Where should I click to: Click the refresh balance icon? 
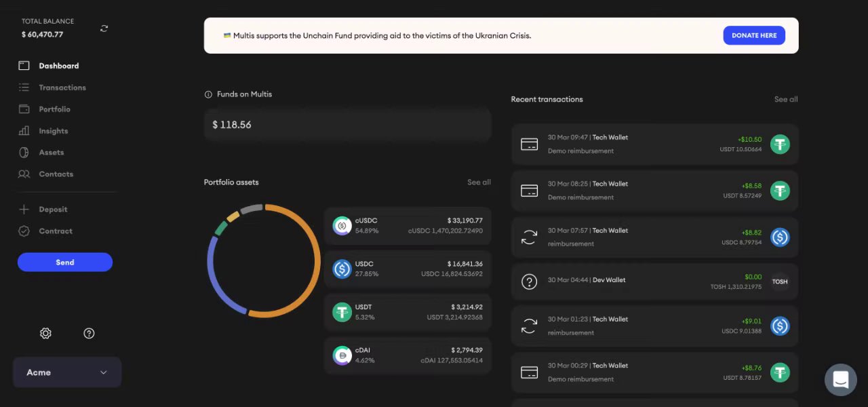point(104,28)
